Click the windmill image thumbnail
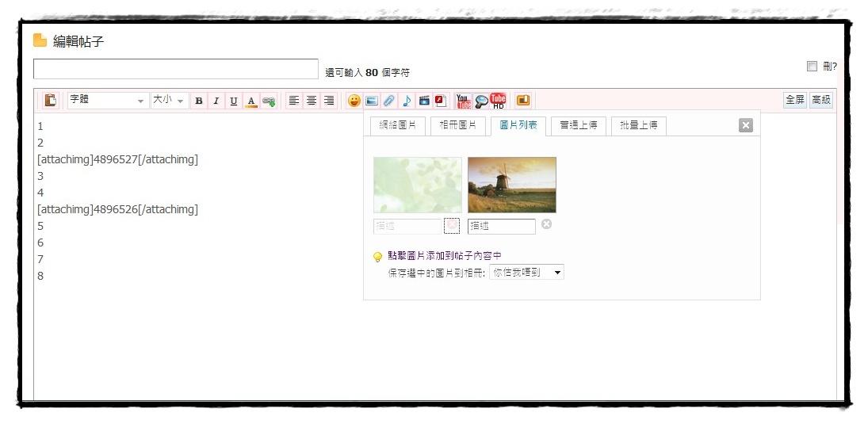This screenshot has height=424, width=868. [511, 185]
